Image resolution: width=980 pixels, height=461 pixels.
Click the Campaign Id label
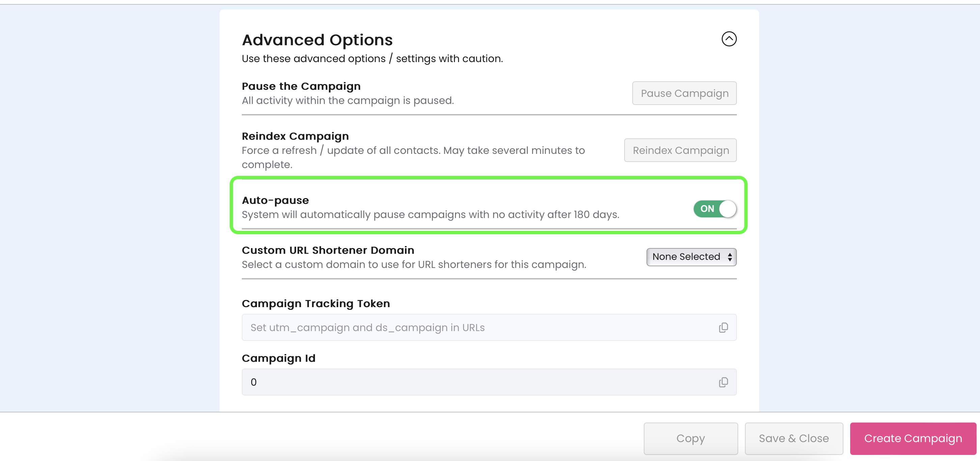point(279,358)
